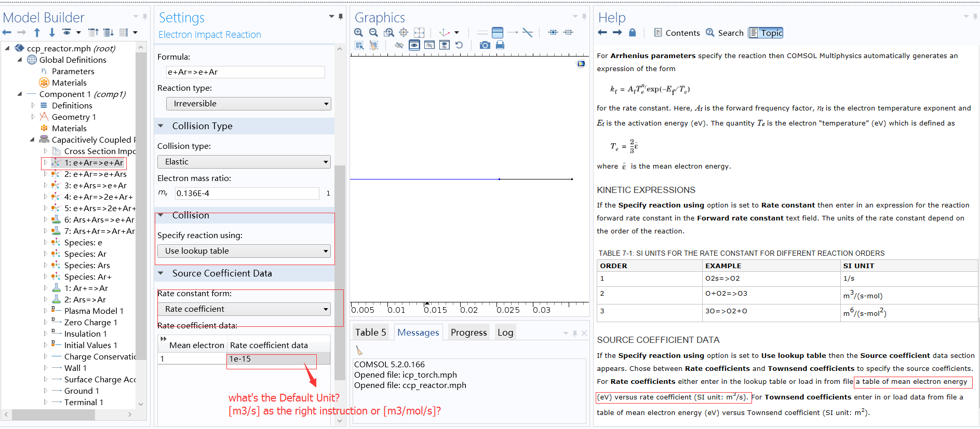Collapse the Source Coefficient Data section
Viewport: 980px width, 429px height.
(x=161, y=273)
